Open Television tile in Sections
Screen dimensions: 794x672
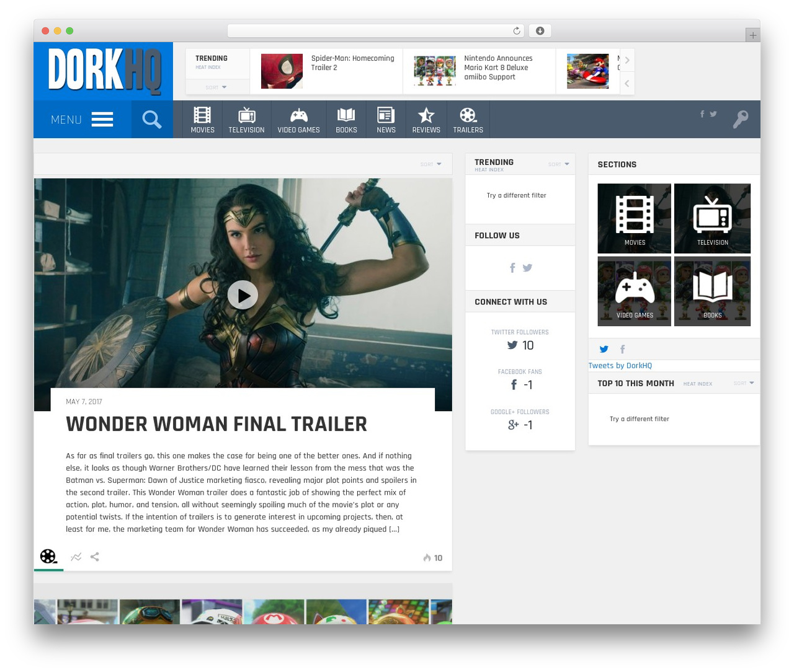(712, 218)
